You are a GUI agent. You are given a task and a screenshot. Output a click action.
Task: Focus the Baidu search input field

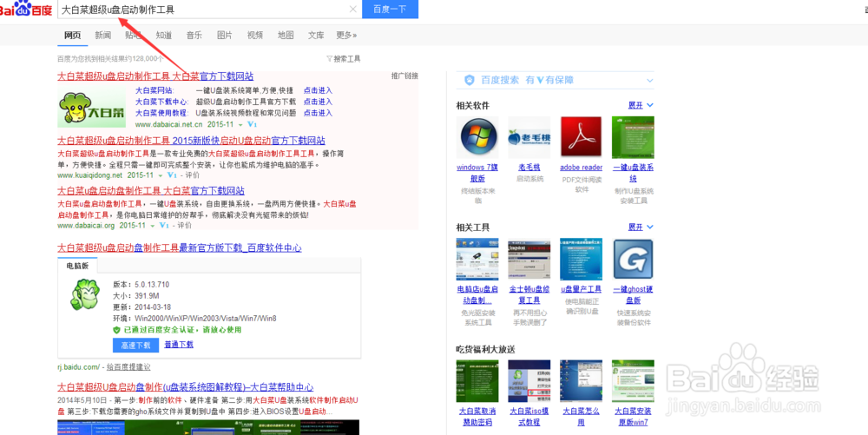(x=202, y=9)
